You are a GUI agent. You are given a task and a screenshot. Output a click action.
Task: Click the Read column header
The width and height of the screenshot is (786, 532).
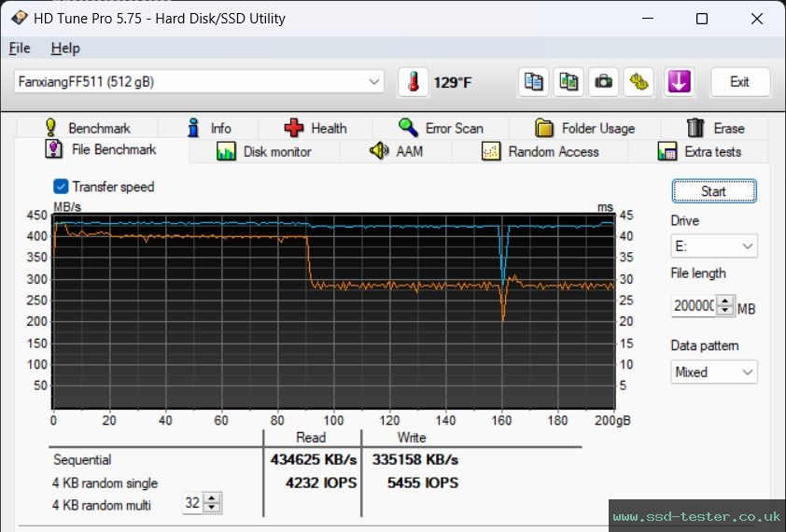311,438
